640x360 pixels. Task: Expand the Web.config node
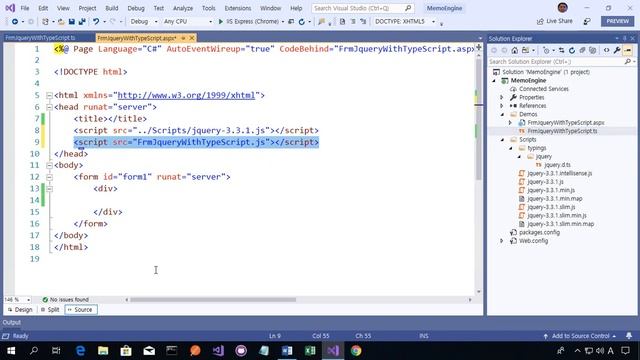pos(502,241)
